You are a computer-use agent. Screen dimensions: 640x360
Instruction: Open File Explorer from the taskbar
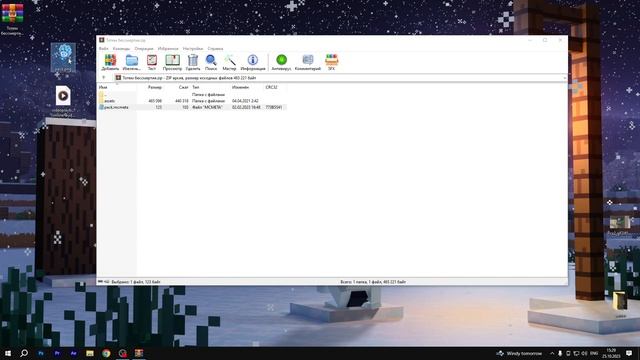(90, 353)
